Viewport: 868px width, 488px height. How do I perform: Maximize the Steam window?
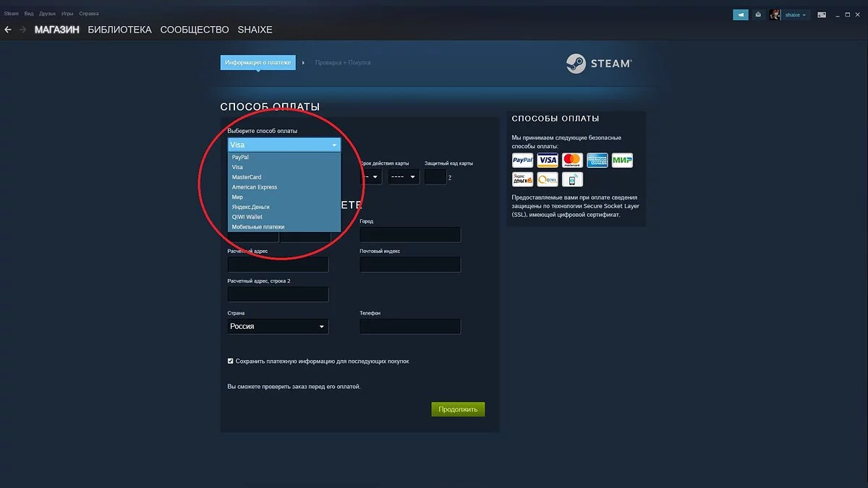tap(849, 14)
